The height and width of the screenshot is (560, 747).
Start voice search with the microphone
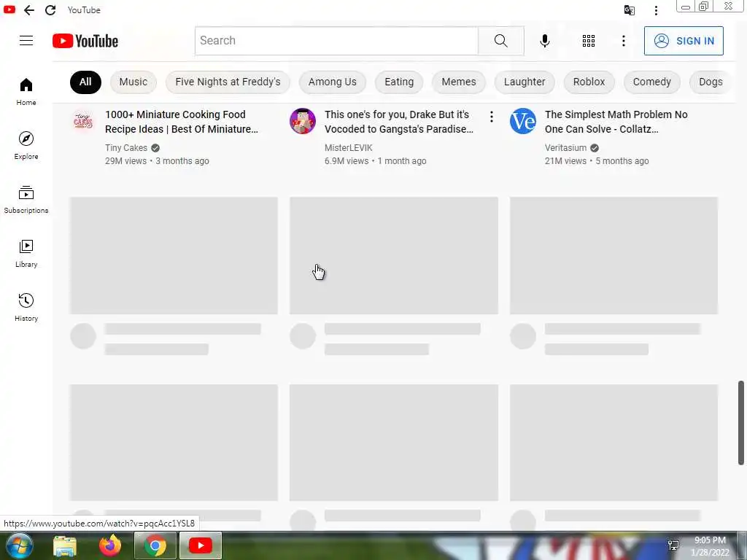(x=544, y=41)
